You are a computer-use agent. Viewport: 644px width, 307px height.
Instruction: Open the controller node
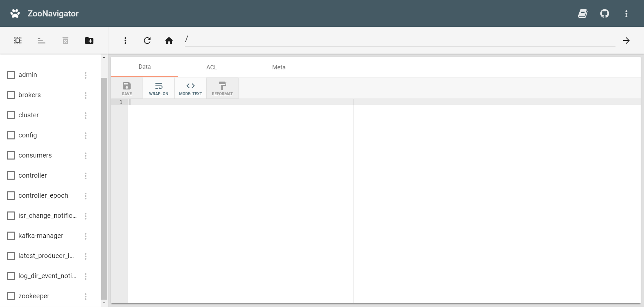(x=33, y=175)
